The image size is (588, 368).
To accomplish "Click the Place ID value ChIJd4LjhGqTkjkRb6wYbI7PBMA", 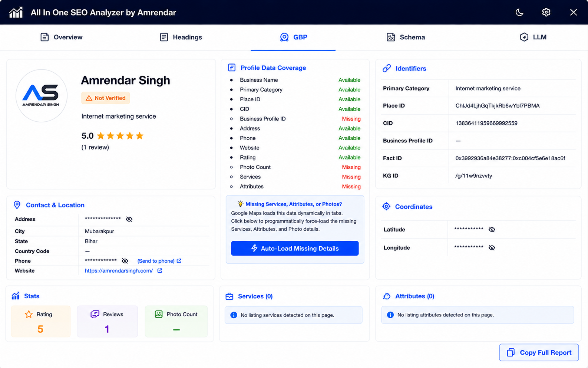I will click(497, 106).
